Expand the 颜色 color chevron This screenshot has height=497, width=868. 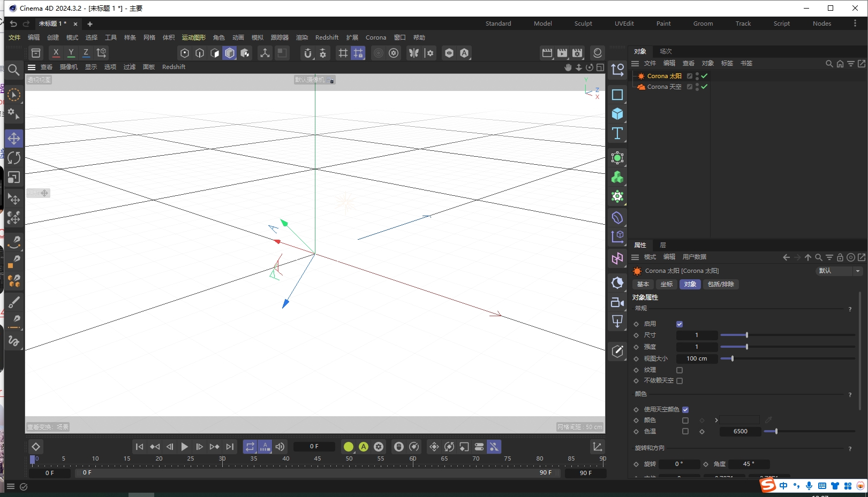716,420
